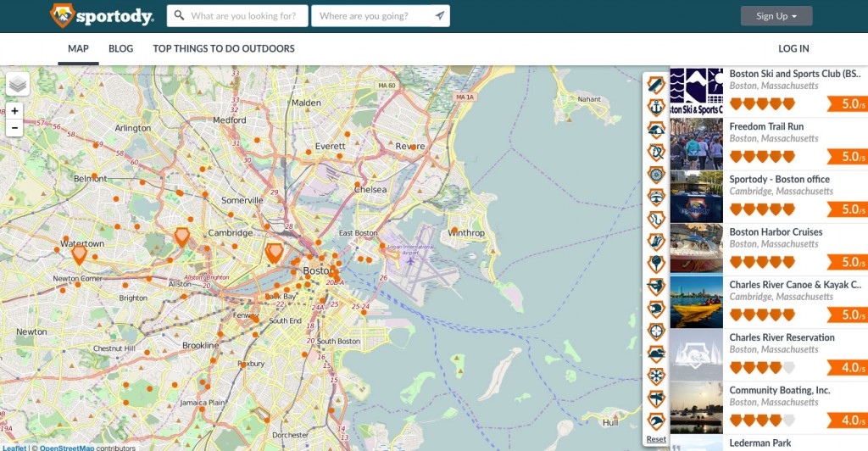Open the Community Boating, Inc. listing
Image resolution: width=868 pixels, height=451 pixels.
tap(769, 407)
